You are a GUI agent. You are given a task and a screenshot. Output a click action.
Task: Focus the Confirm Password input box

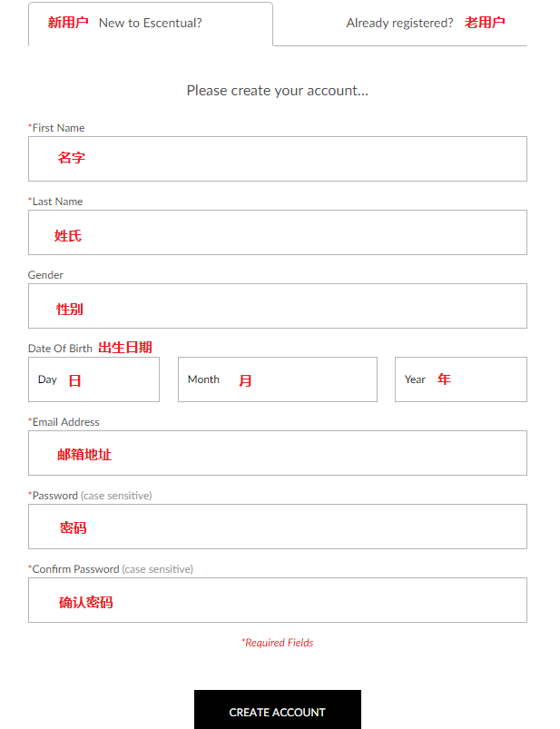(277, 600)
